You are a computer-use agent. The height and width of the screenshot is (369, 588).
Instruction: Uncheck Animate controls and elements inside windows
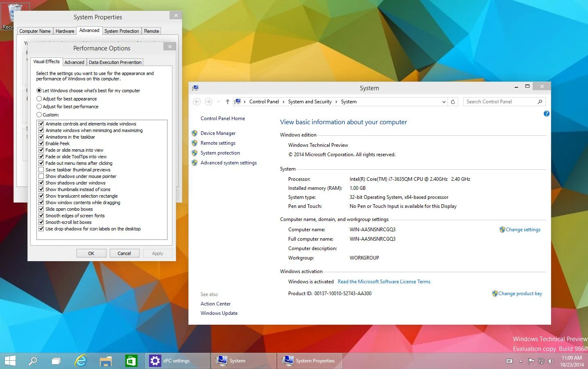pyautogui.click(x=41, y=124)
